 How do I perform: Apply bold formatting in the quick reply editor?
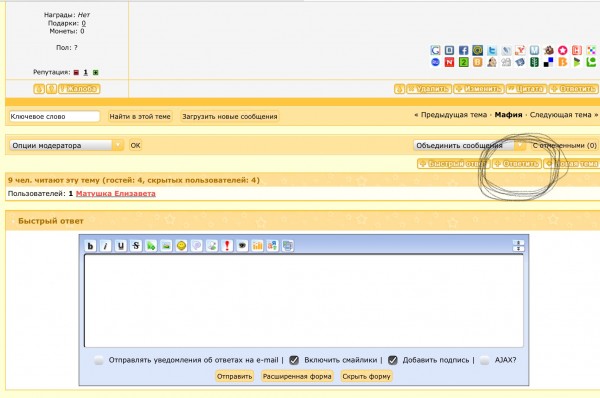click(90, 246)
